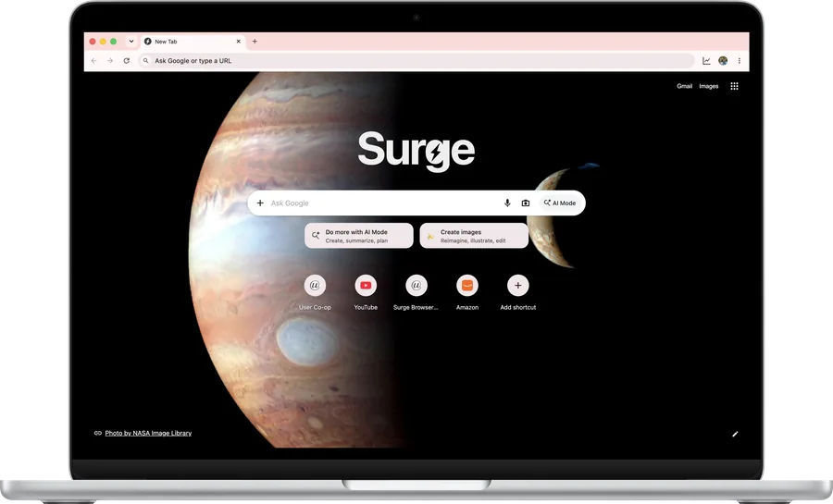Open the YouTube shortcut

[366, 292]
